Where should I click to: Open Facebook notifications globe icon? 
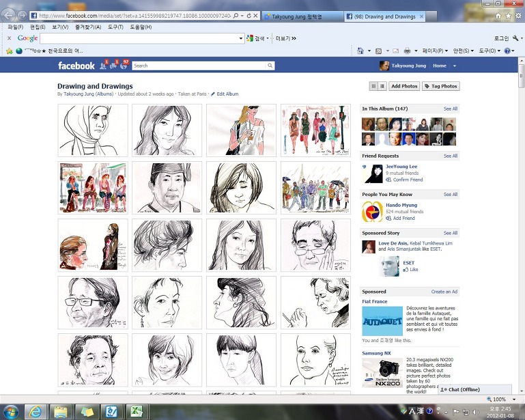coord(124,66)
